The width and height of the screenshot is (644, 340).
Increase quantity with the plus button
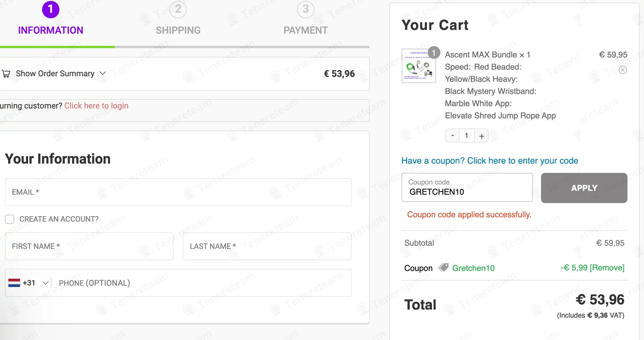(482, 136)
